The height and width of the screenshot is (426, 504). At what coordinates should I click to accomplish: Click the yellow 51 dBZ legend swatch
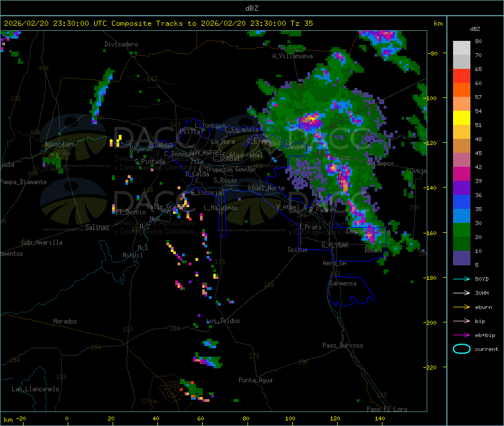(x=461, y=118)
